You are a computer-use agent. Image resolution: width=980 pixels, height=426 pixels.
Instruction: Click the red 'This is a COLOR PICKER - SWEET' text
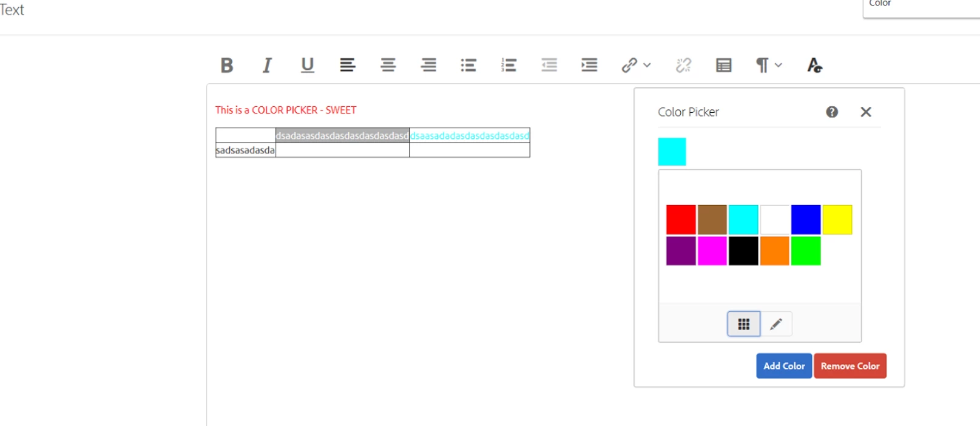pos(286,110)
